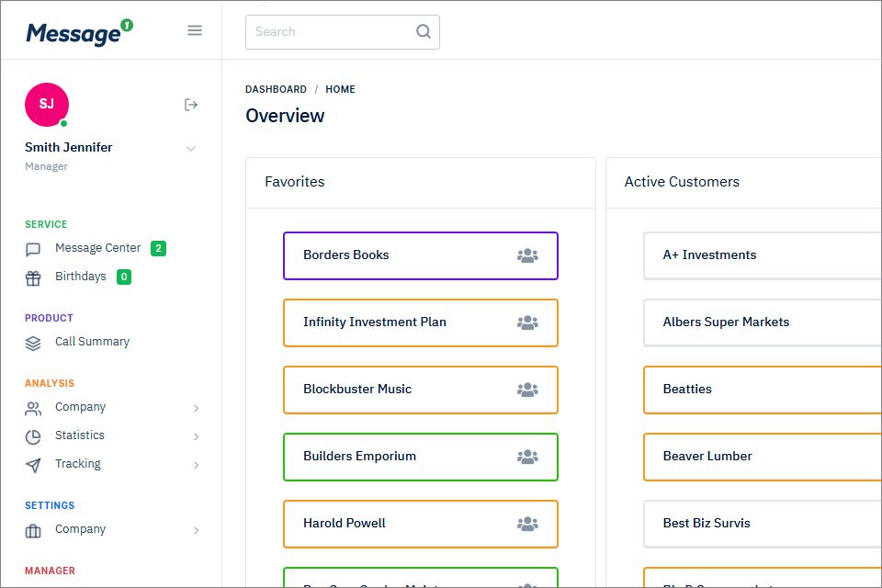The width and height of the screenshot is (882, 588).
Task: Click the group icon on Blockbuster Music
Action: (x=527, y=390)
